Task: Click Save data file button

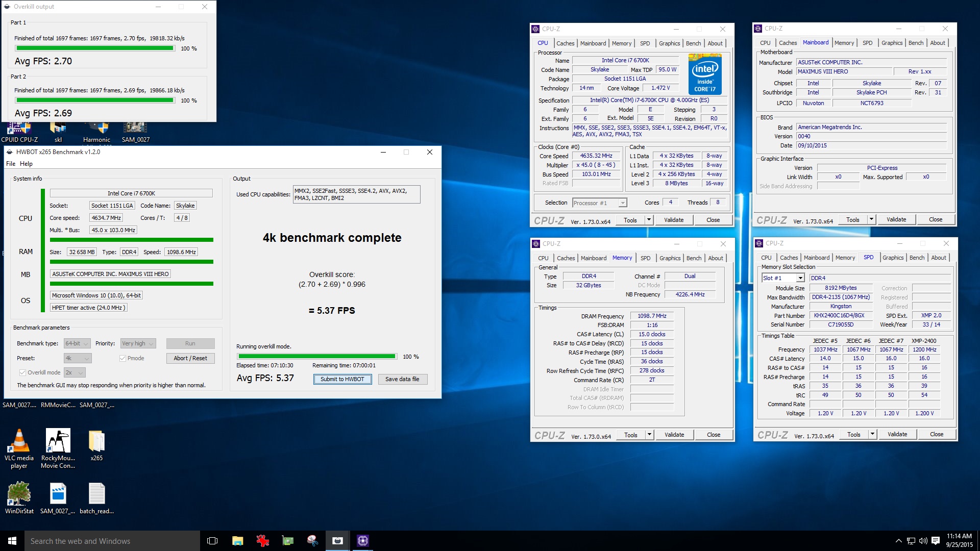Action: (x=402, y=379)
